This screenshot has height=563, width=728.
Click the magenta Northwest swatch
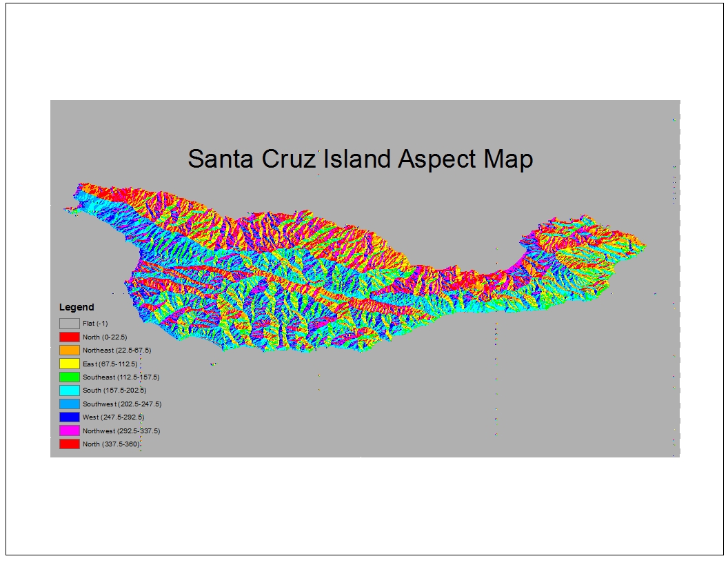pos(69,431)
